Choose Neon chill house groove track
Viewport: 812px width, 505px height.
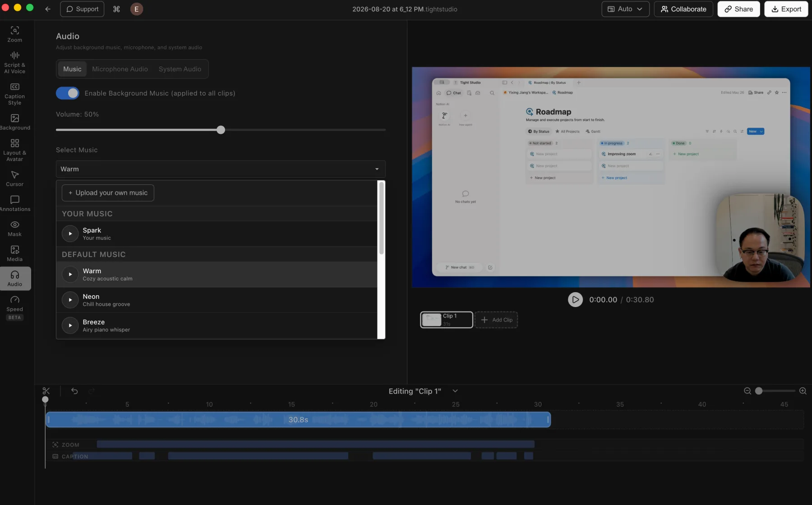click(x=217, y=300)
